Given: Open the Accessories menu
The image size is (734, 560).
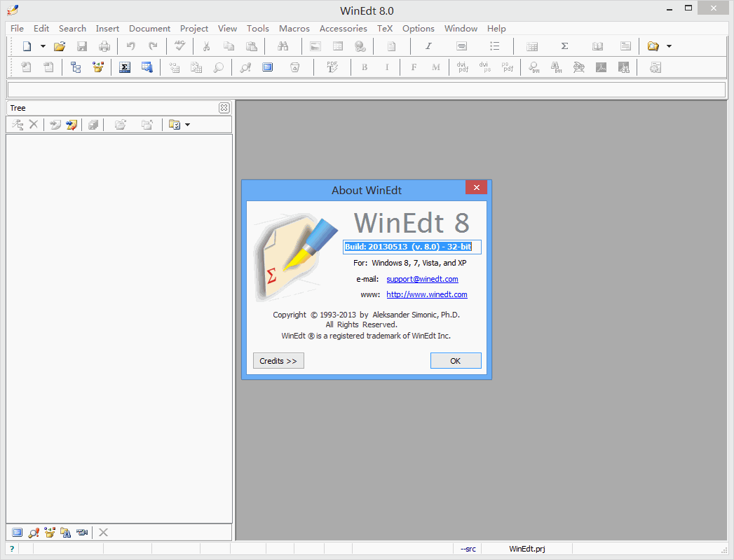Looking at the screenshot, I should (x=344, y=29).
